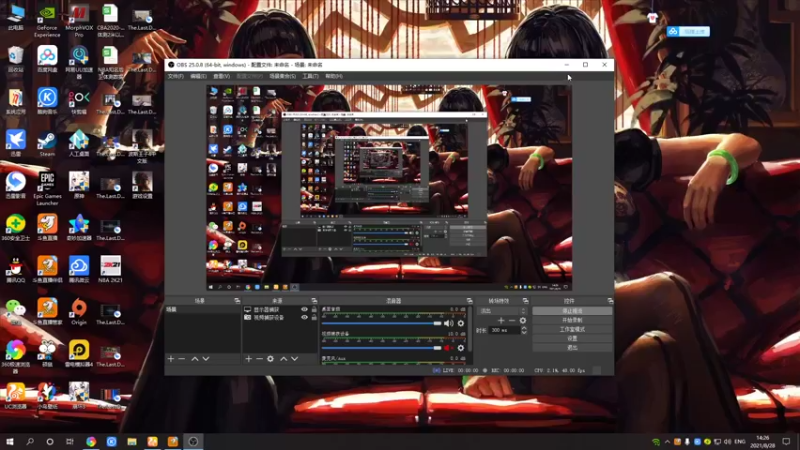800x450 pixels.
Task: Open Edit menu in OBS
Action: (198, 77)
